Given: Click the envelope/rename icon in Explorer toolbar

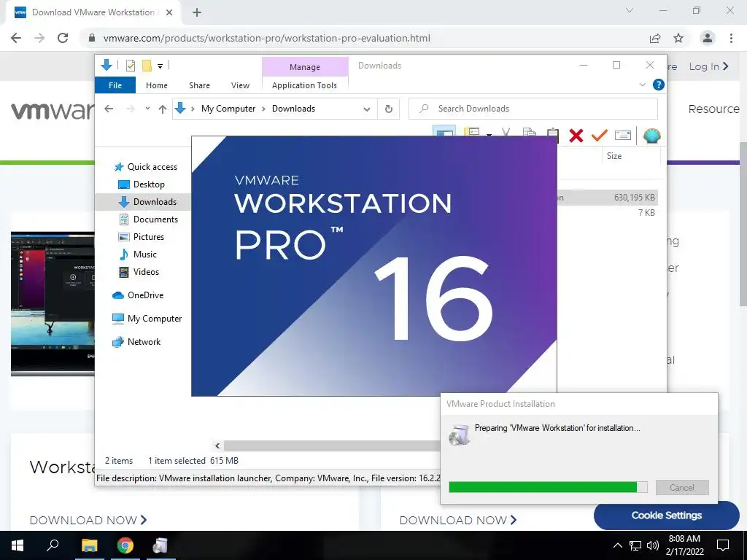Looking at the screenshot, I should pos(623,135).
